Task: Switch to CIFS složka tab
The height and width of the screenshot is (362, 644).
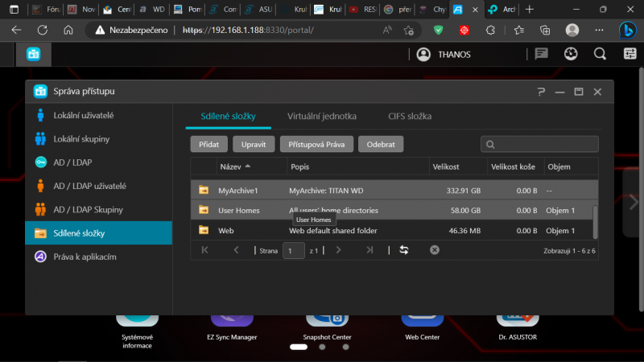Action: 410,116
